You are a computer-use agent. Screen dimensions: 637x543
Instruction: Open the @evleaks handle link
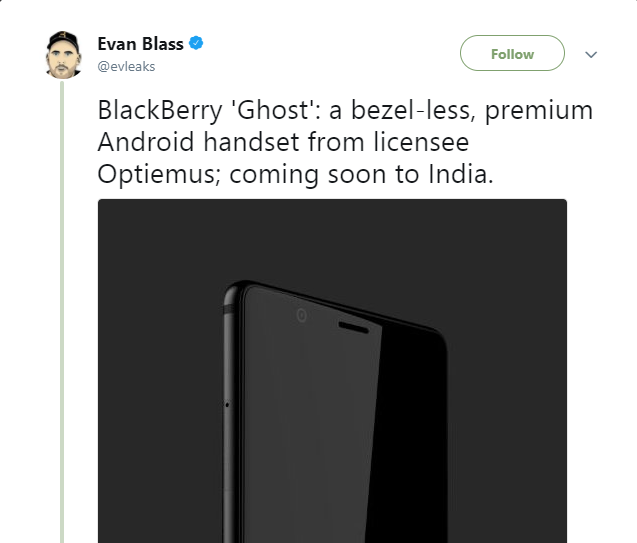tap(126, 67)
